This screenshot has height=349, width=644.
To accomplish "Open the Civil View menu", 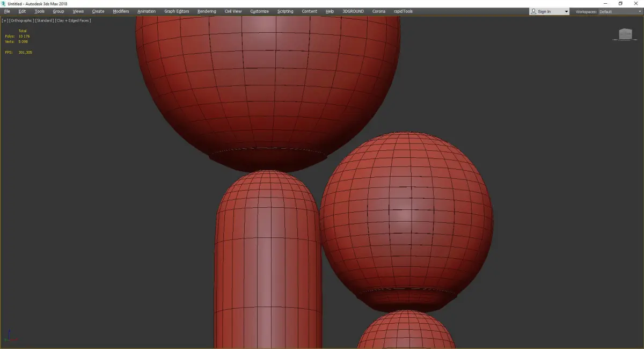I will coord(233,11).
